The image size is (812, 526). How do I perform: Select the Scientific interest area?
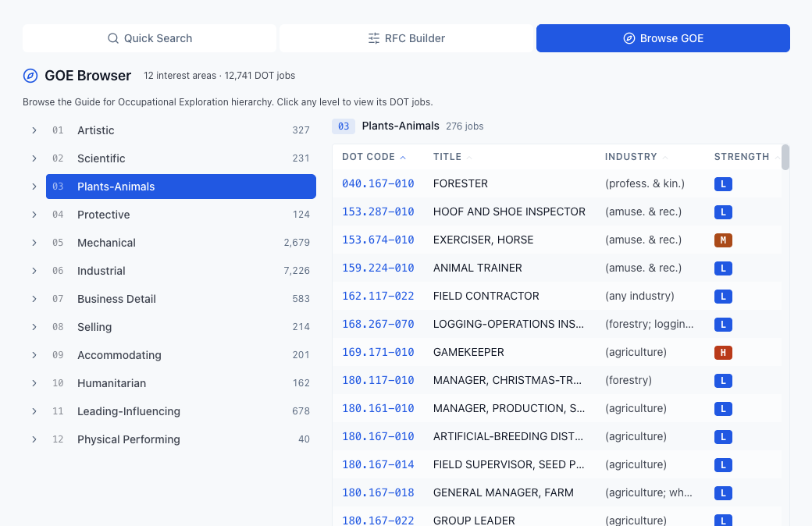(180, 158)
